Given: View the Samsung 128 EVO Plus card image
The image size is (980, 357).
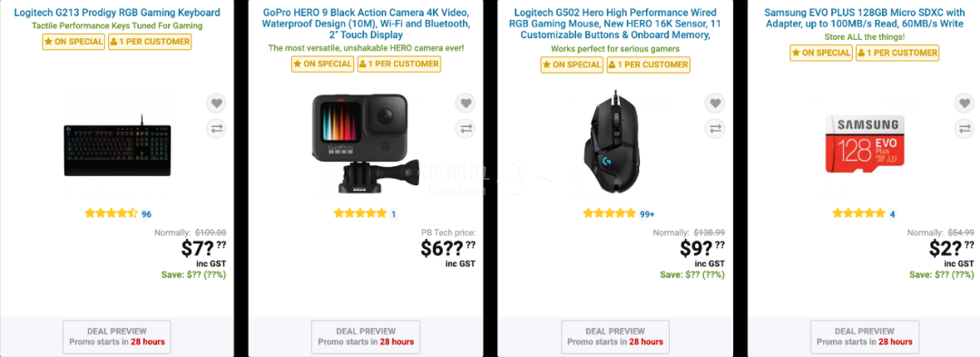Looking at the screenshot, I should 865,144.
